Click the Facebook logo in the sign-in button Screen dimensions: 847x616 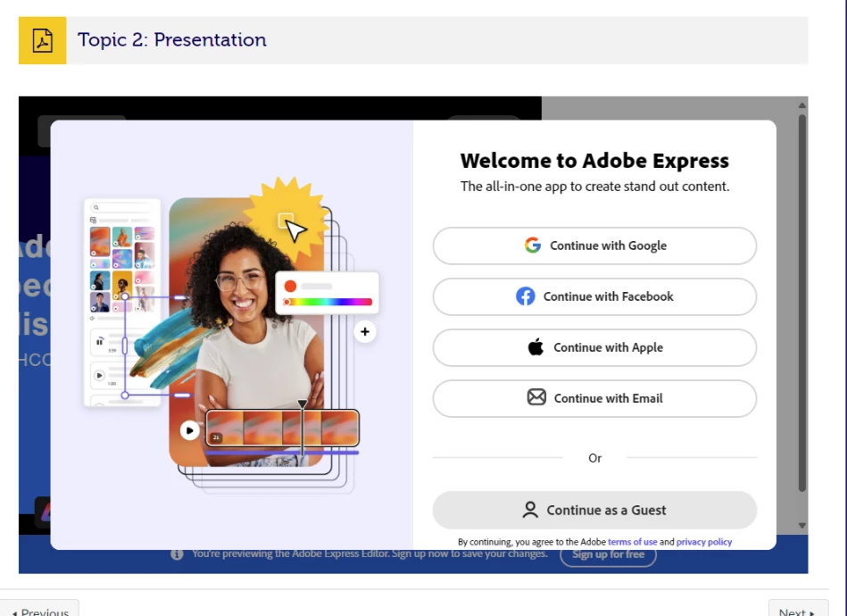point(525,296)
